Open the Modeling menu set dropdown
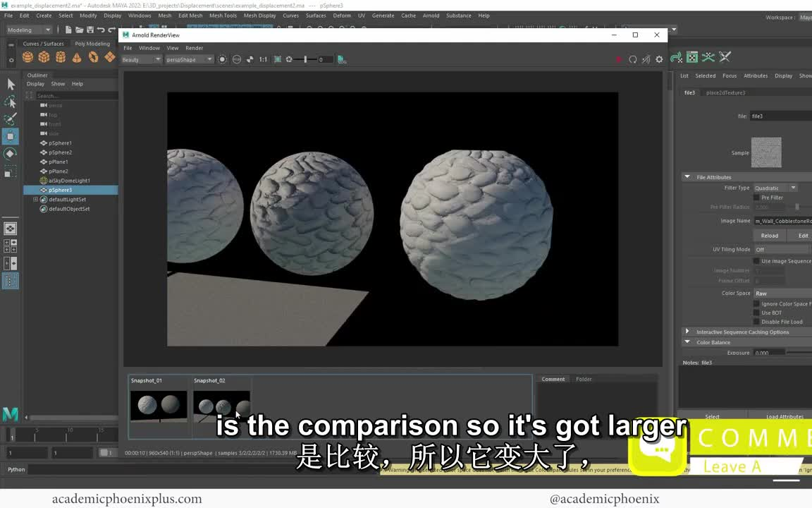The height and width of the screenshot is (508, 812). (x=29, y=30)
